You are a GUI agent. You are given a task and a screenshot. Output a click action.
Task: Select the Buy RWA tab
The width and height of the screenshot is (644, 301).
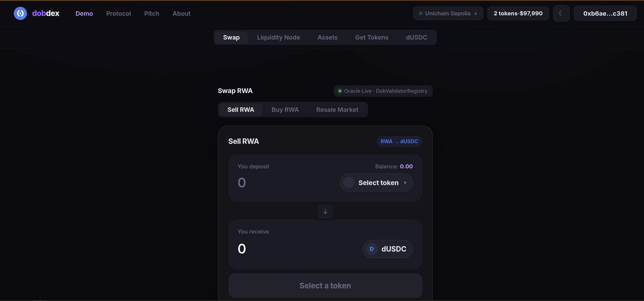285,110
